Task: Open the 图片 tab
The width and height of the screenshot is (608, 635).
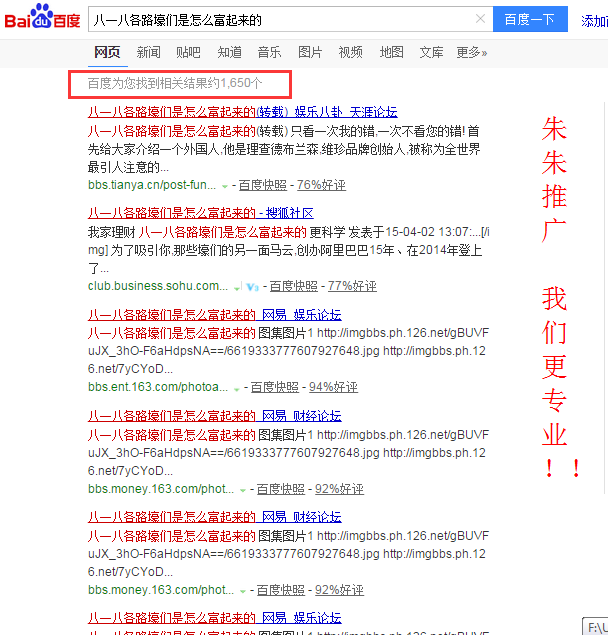Action: click(x=310, y=52)
